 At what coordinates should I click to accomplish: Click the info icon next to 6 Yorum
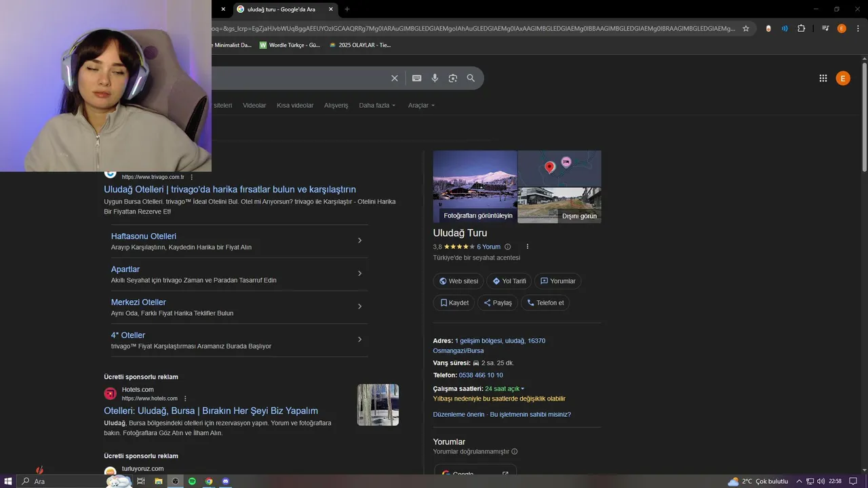click(508, 247)
